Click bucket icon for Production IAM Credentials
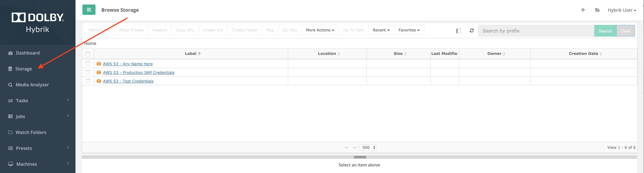Screen dimensions: 644x173 [x=99, y=72]
